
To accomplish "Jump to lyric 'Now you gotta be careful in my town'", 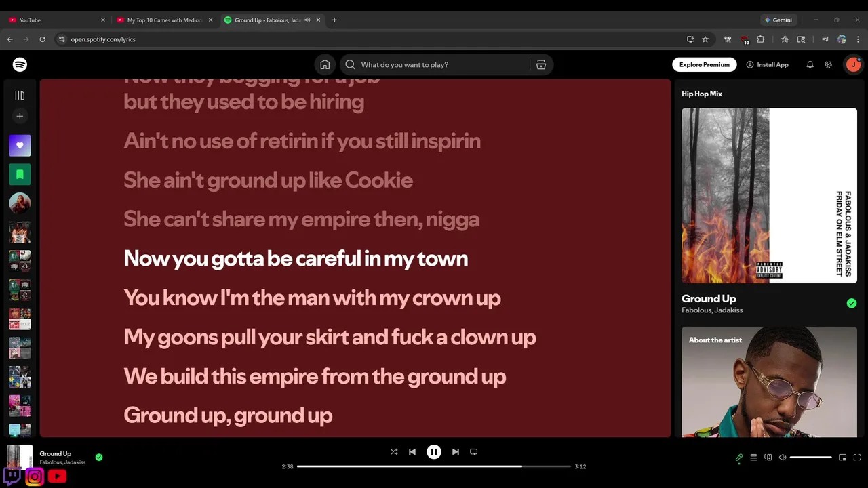I will coord(296,258).
